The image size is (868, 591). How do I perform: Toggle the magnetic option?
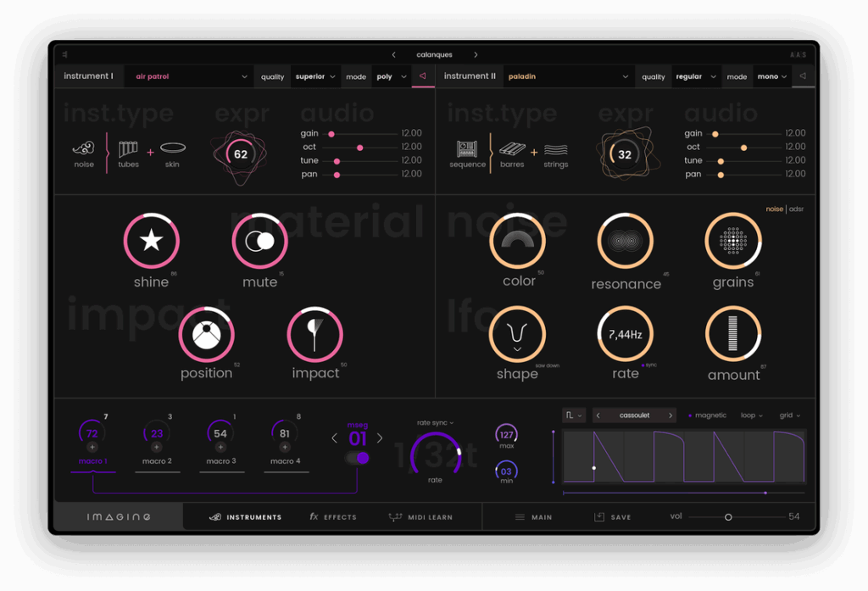click(x=707, y=415)
